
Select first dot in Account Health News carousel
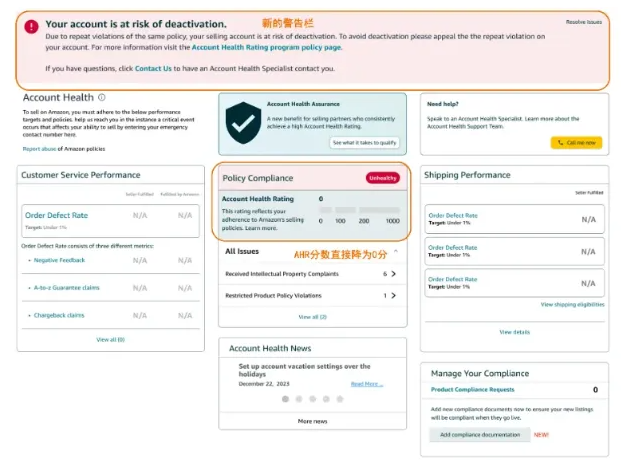point(285,398)
